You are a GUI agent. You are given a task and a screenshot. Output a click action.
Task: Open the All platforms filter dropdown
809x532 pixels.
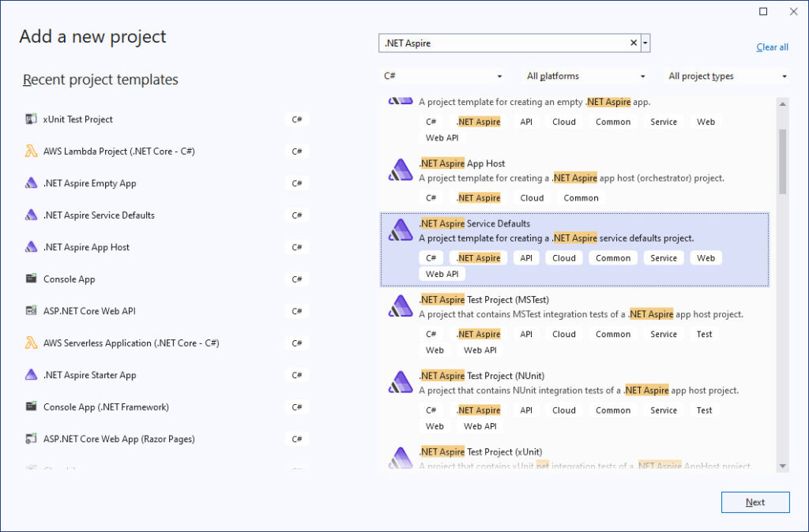[585, 77]
